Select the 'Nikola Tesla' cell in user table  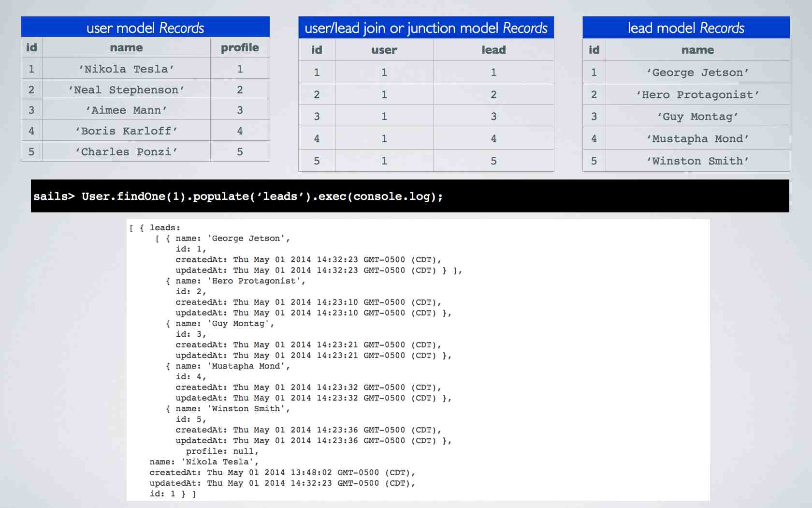pos(126,69)
